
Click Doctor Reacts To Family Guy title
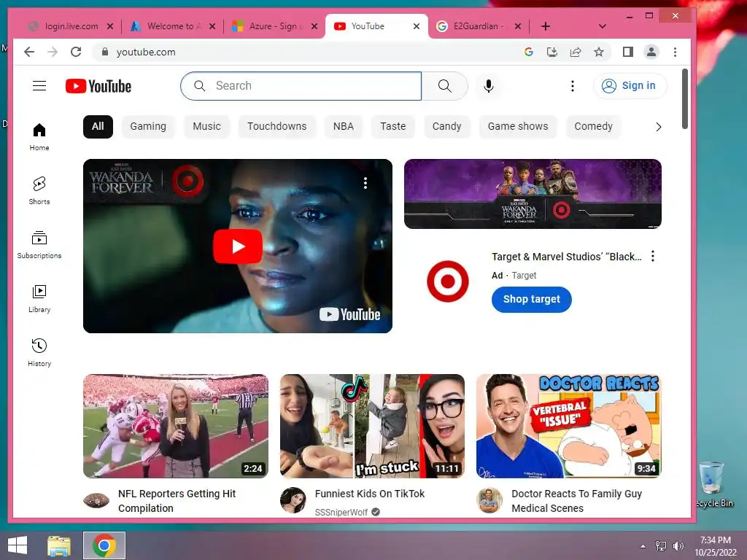(576, 501)
